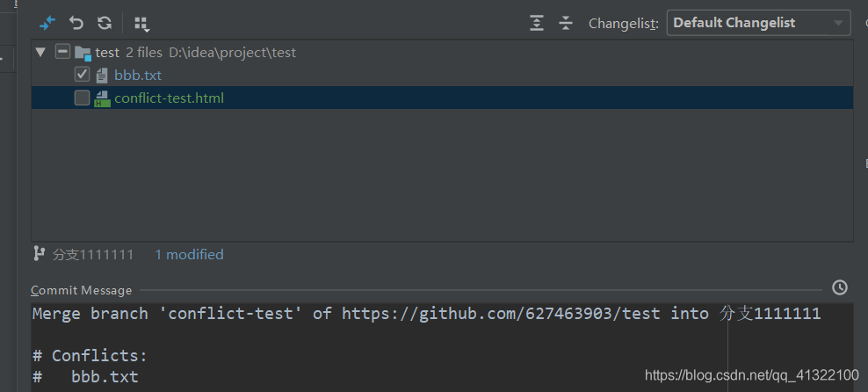Screen dimensions: 868x392
Task: Toggle the test folder checkbox
Action: [62, 52]
